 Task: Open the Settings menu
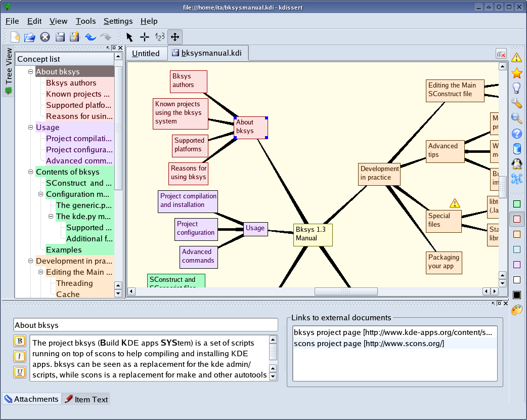point(118,21)
